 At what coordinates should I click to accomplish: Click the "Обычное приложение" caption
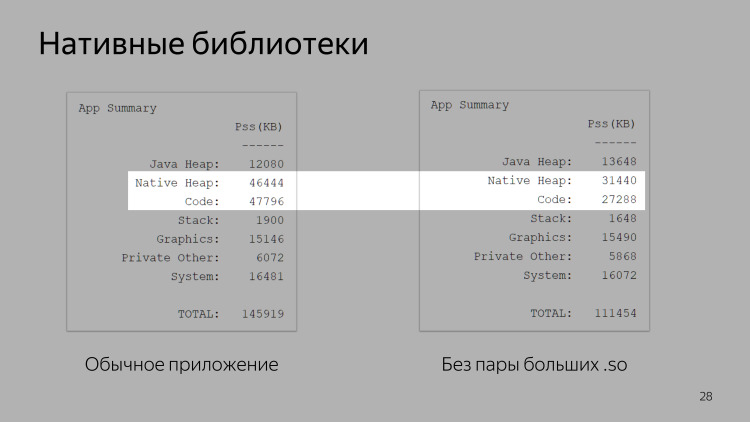(182, 365)
